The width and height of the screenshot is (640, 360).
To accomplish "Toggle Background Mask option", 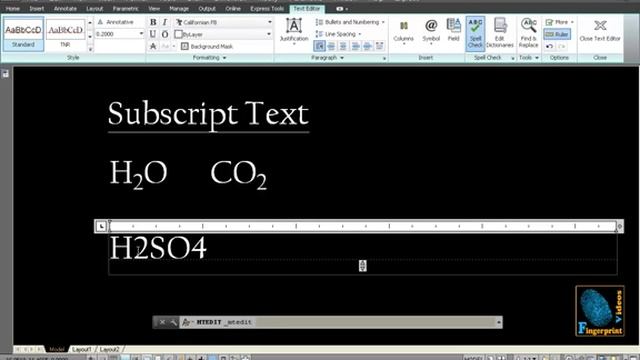I will (x=207, y=47).
